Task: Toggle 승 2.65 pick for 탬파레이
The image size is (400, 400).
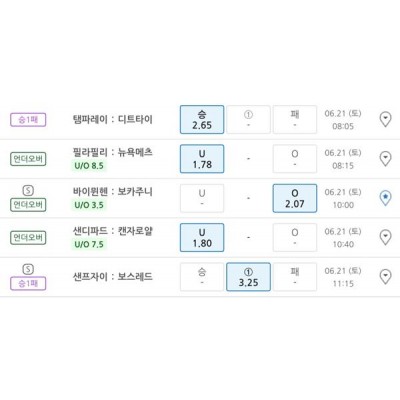Action: pyautogui.click(x=202, y=120)
